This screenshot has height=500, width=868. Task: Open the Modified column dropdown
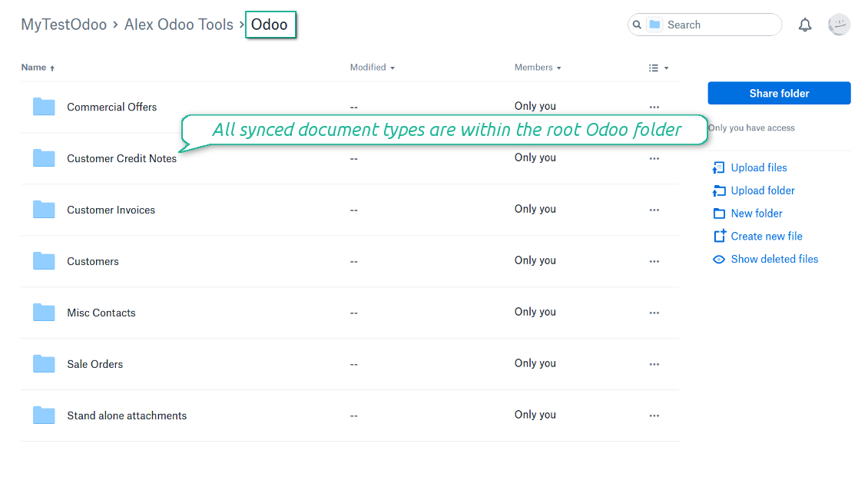point(373,68)
